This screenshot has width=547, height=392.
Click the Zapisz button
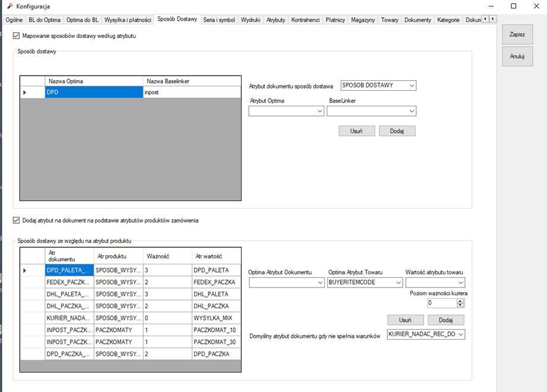(517, 34)
